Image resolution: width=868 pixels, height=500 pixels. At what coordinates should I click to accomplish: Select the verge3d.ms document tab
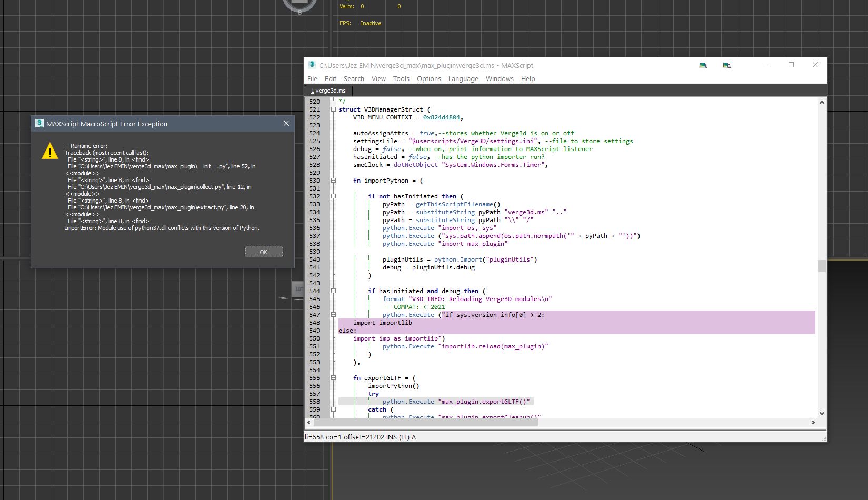(x=328, y=91)
